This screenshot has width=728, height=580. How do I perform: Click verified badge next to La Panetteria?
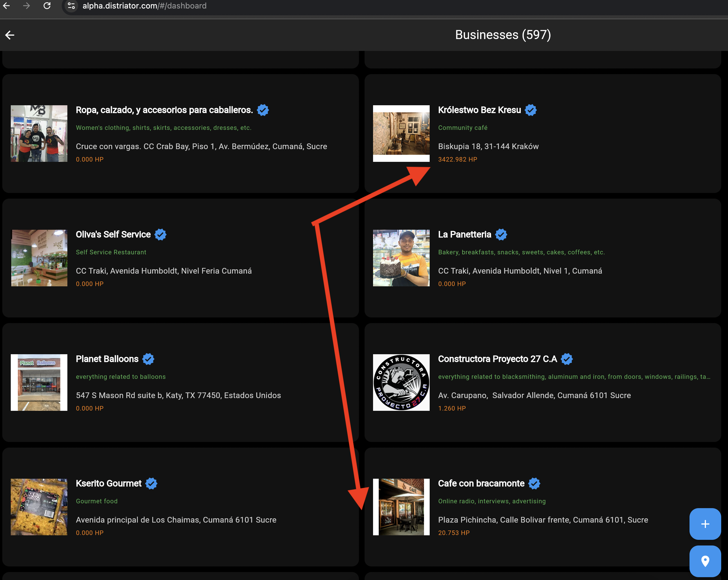[x=501, y=234]
